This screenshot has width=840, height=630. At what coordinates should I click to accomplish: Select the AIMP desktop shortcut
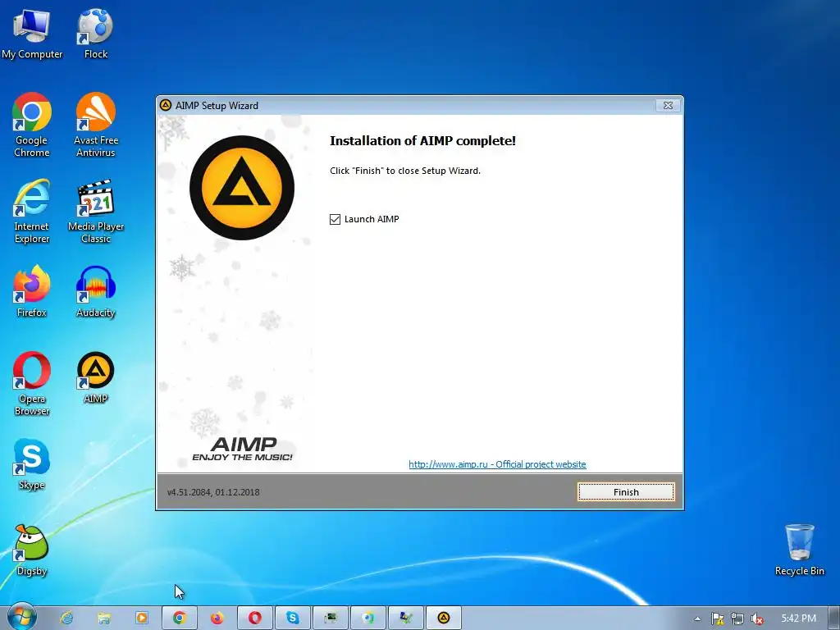[95, 377]
